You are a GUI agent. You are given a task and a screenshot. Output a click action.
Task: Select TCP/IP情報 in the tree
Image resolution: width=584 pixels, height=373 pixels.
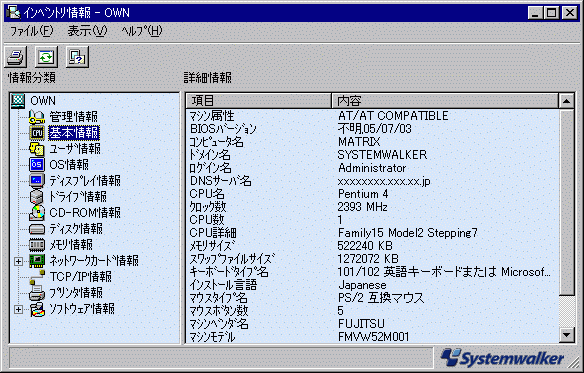80,277
